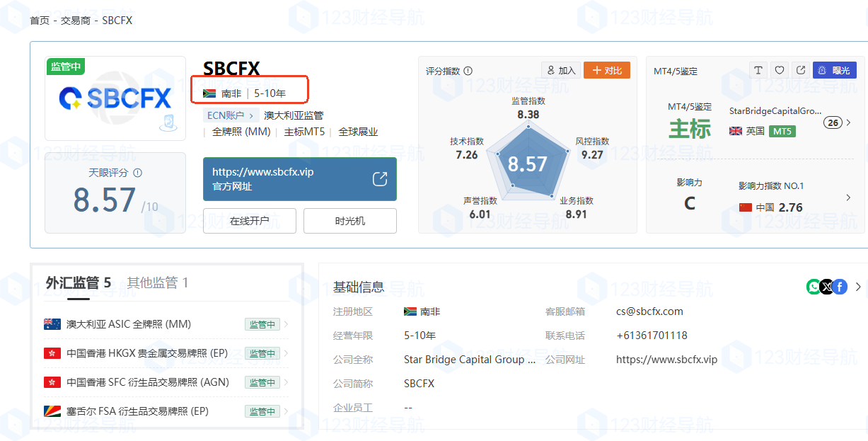Click the external-link icon in website banner
Viewport: 868px width, 441px height.
380,179
